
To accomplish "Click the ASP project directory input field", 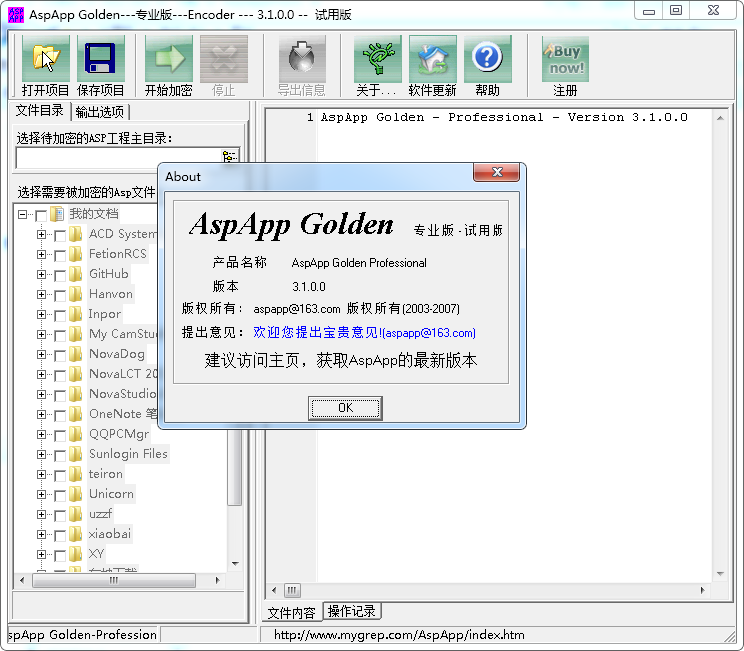I will [x=118, y=157].
